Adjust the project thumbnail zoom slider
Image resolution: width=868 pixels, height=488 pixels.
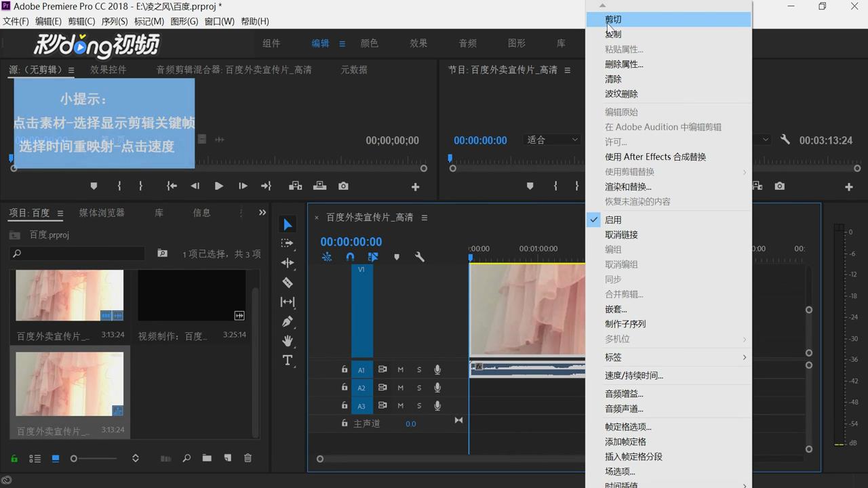[x=94, y=459]
